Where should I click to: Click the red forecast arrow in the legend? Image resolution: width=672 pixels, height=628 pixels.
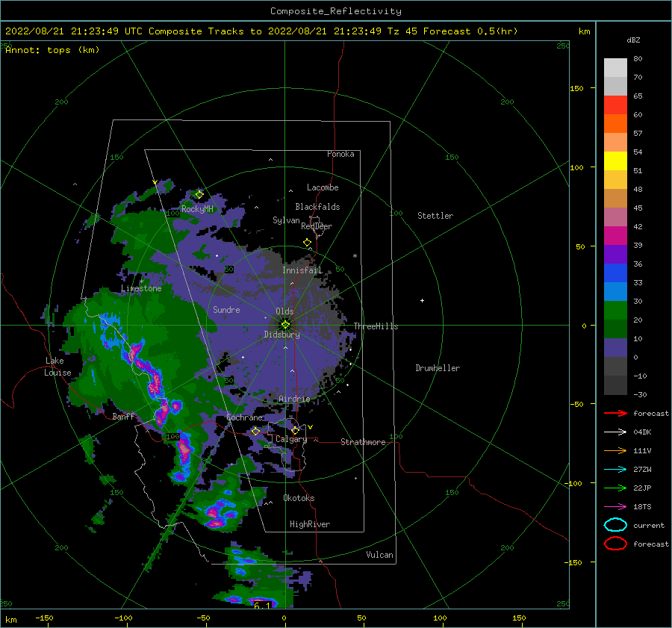(615, 413)
